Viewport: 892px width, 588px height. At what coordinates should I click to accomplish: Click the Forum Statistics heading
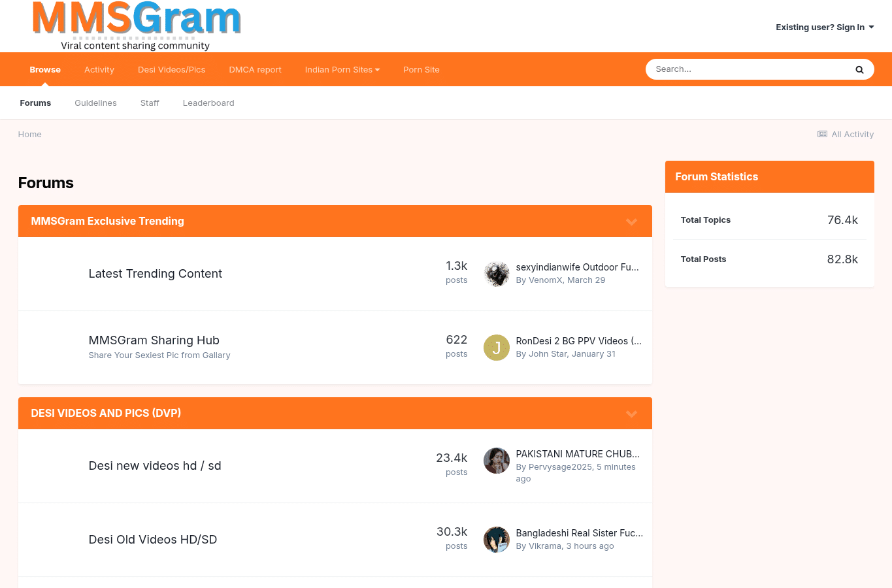click(x=717, y=177)
